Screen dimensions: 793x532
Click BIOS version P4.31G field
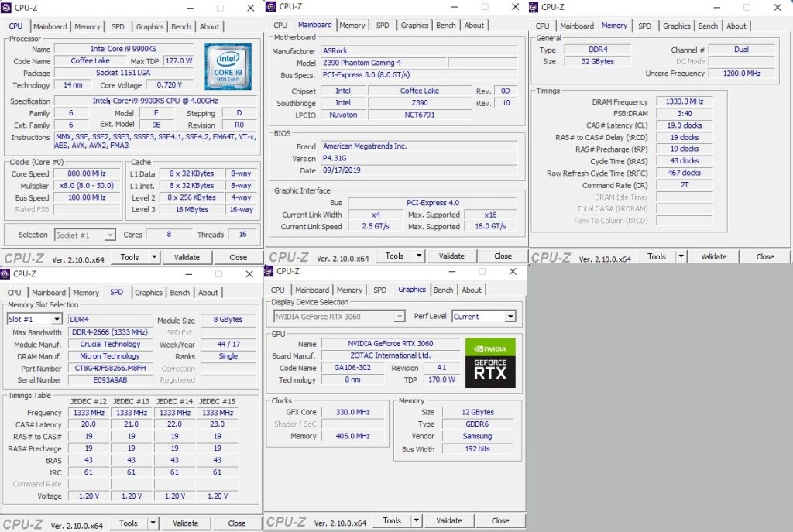[419, 158]
